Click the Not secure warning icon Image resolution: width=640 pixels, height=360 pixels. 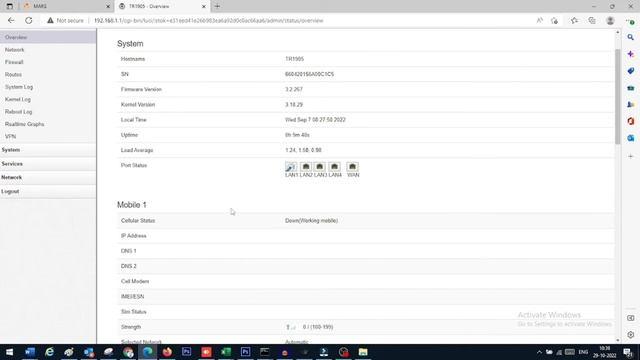[x=50, y=20]
